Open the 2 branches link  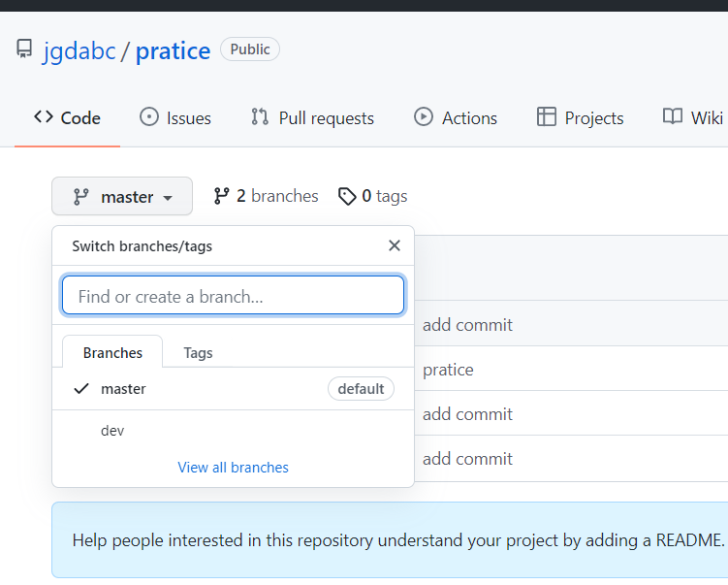(266, 196)
